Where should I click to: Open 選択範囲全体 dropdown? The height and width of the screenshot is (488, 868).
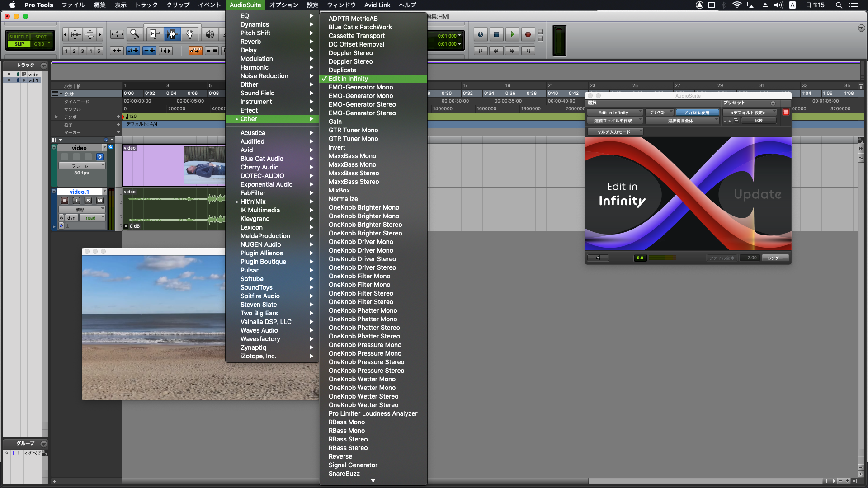click(682, 121)
